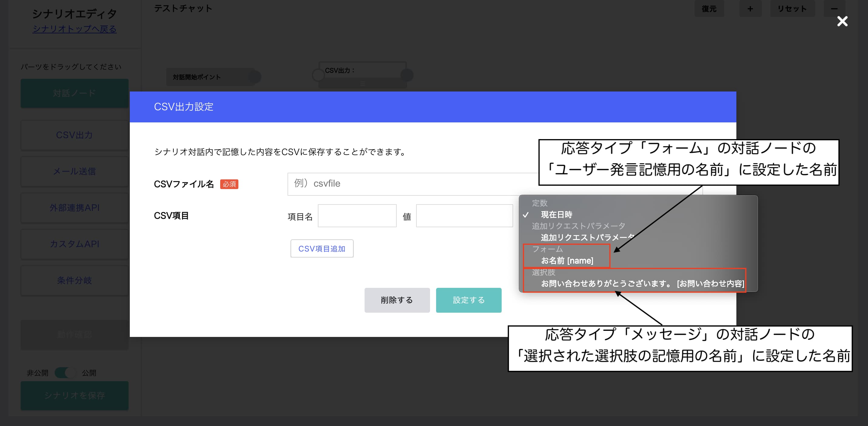Close the CSV出力設定 dialog with the X icon

click(842, 21)
